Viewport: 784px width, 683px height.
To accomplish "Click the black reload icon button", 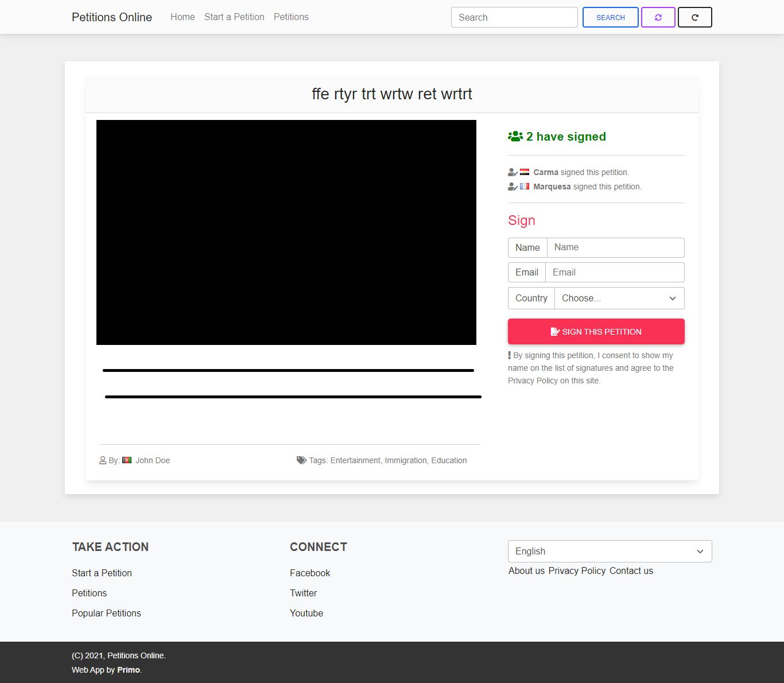I will click(x=694, y=17).
